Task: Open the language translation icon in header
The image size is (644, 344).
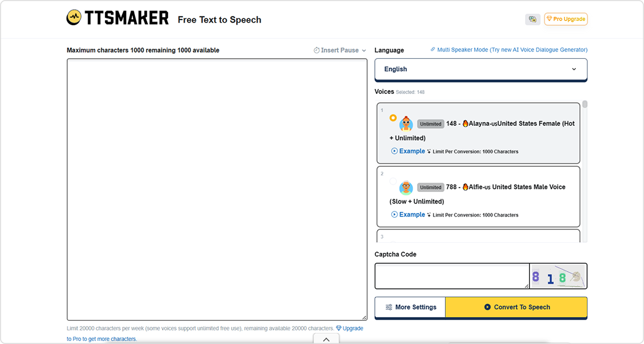Action: [532, 19]
